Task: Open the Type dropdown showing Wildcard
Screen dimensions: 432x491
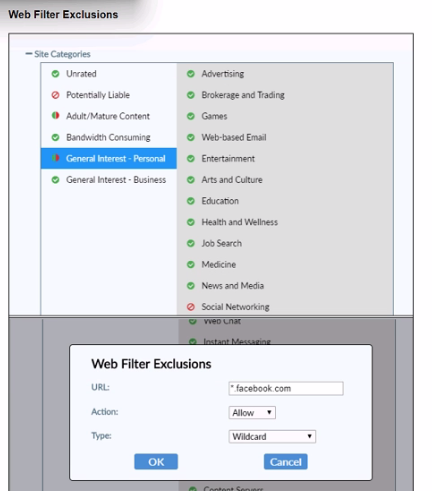Action: click(272, 436)
